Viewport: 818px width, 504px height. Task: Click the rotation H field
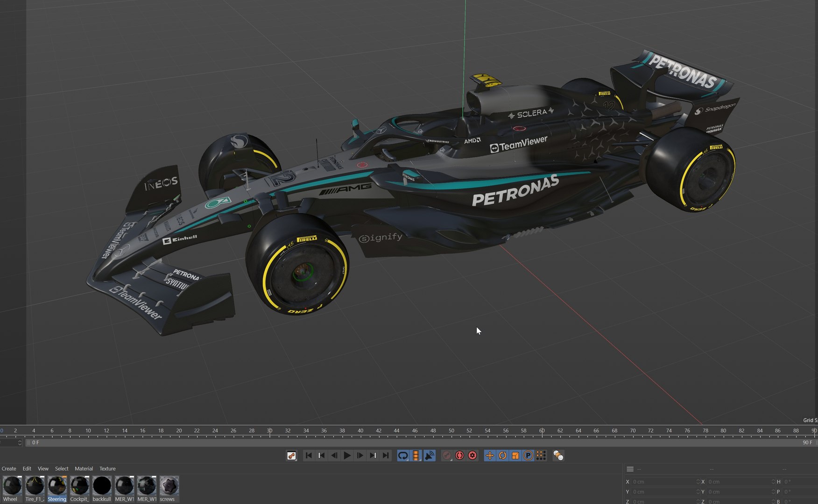click(800, 482)
